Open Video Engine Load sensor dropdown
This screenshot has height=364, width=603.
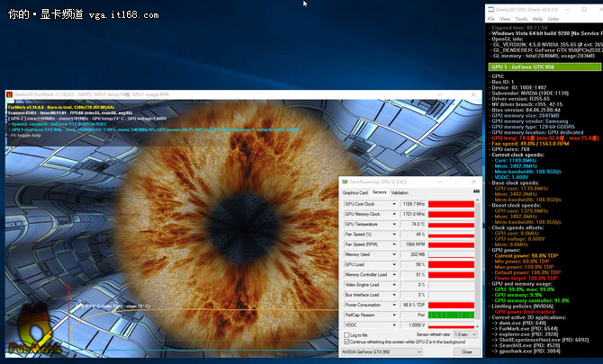point(394,285)
